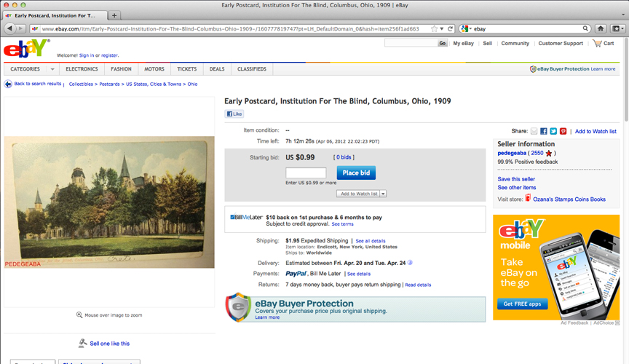629x364 pixels.
Task: Share item via Twitter icon
Action: pos(553,131)
